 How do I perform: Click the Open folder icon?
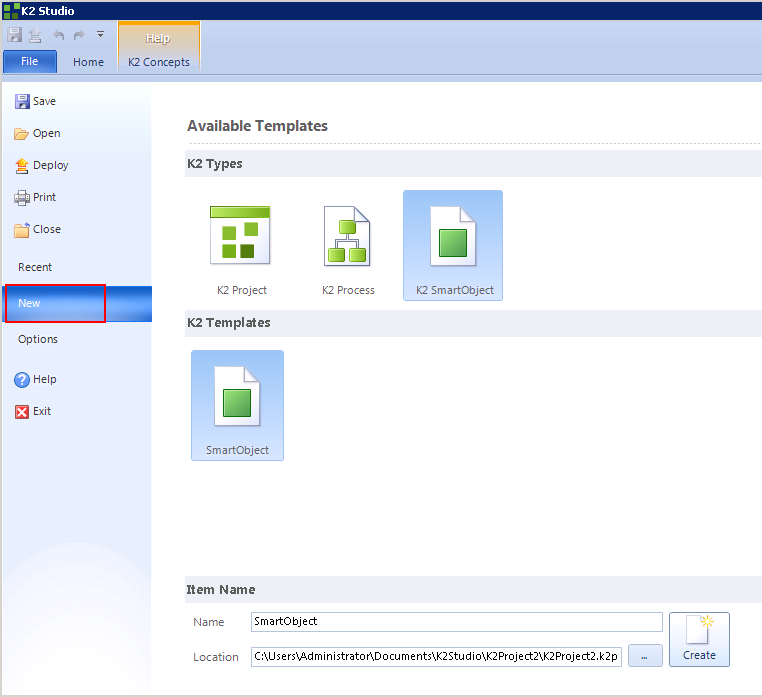tap(21, 134)
